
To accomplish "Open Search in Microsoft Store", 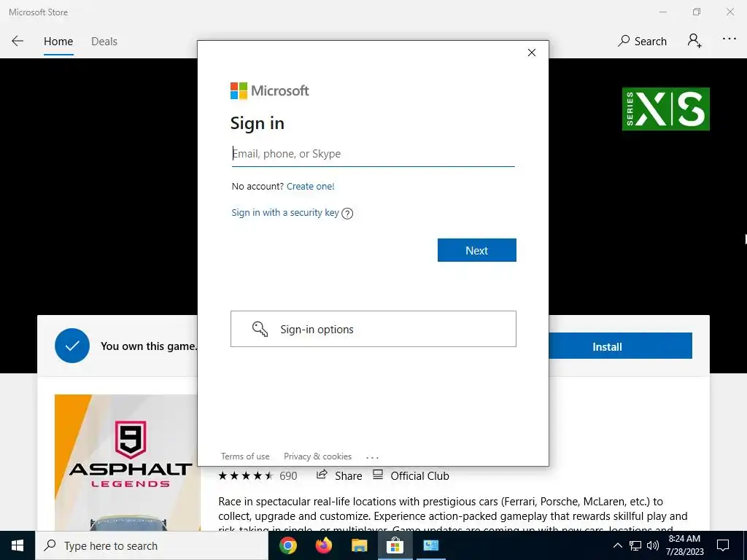I will (x=642, y=41).
